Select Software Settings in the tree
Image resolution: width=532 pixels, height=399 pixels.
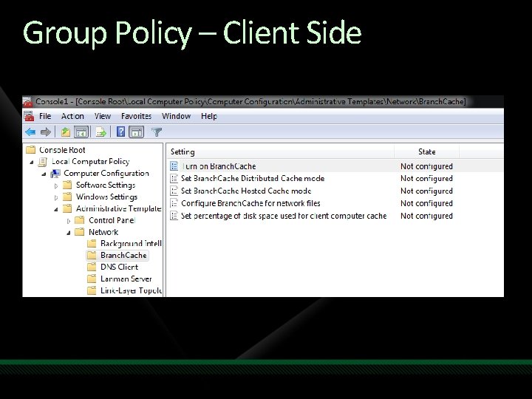point(106,185)
